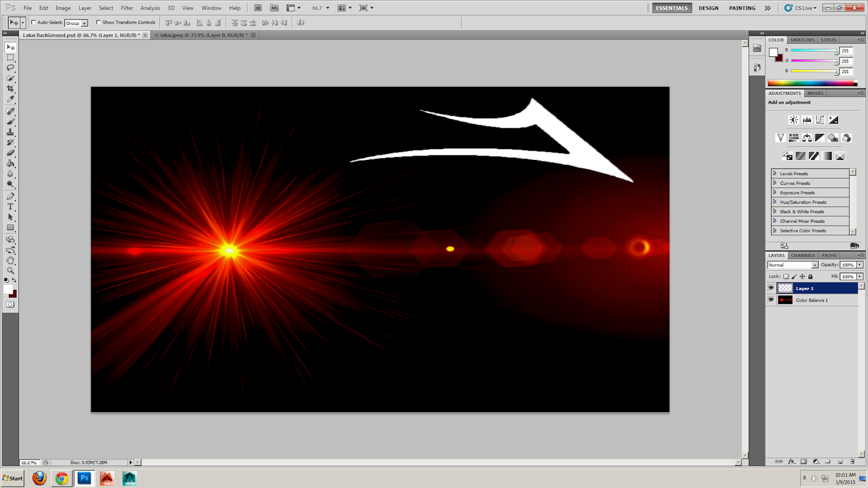Choose the Zoom tool in the toolbox
The height and width of the screenshot is (488, 868).
click(x=10, y=271)
